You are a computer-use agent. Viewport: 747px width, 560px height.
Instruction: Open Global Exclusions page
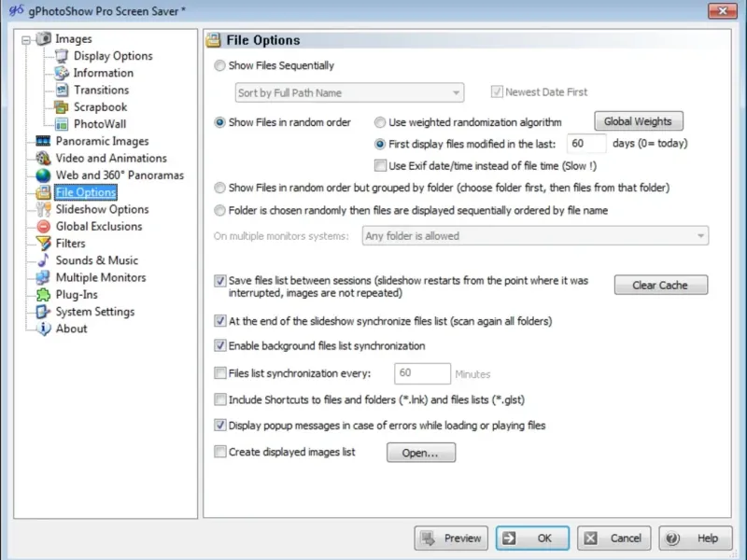(99, 226)
